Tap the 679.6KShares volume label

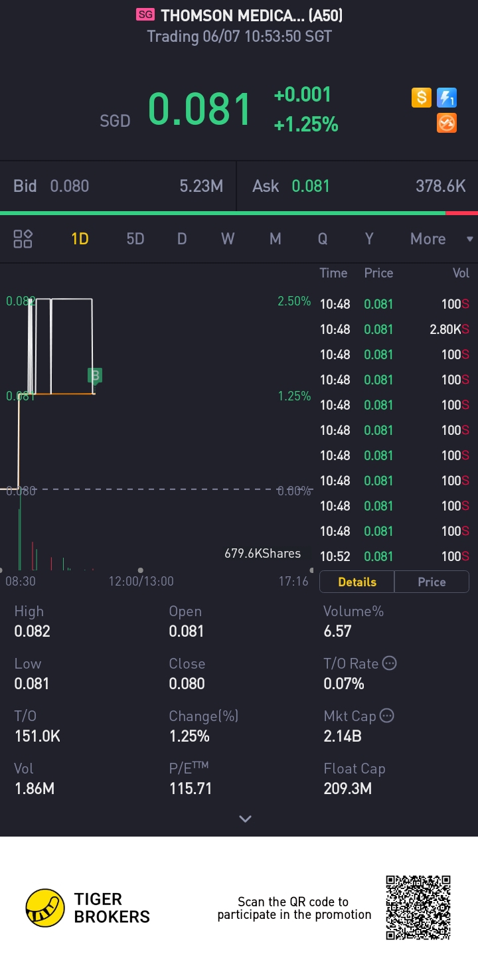[262, 553]
